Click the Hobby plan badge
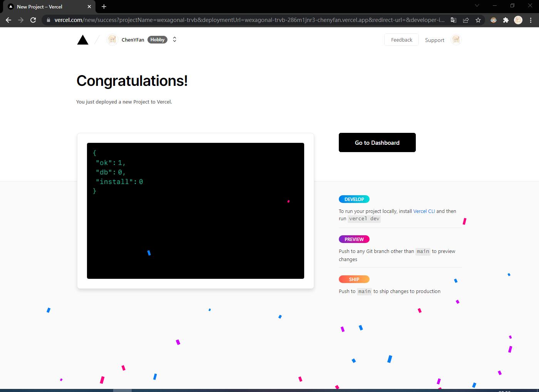Screen dimensions: 539x392 click(x=157, y=40)
